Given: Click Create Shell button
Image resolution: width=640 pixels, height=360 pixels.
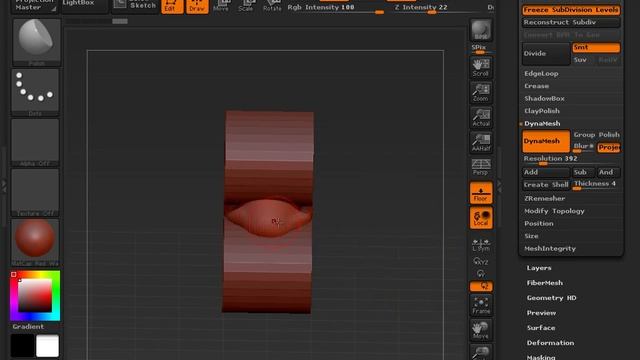Looking at the screenshot, I should click(x=546, y=185).
